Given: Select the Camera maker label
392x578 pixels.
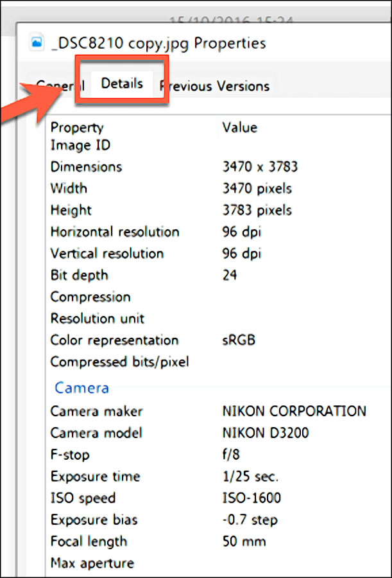Looking at the screenshot, I should coord(96,412).
